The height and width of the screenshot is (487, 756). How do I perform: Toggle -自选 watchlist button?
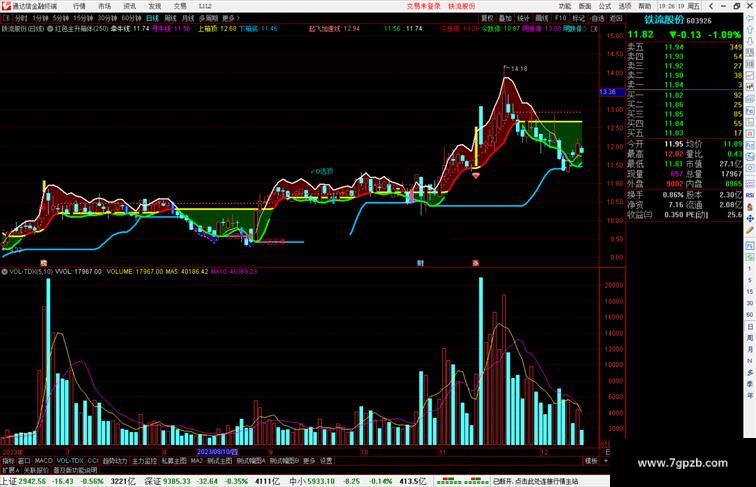pos(597,18)
